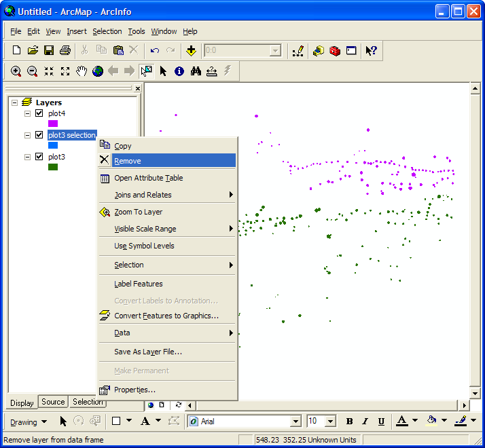
Task: Open the font size dropdown showing 10
Action: pos(329,422)
